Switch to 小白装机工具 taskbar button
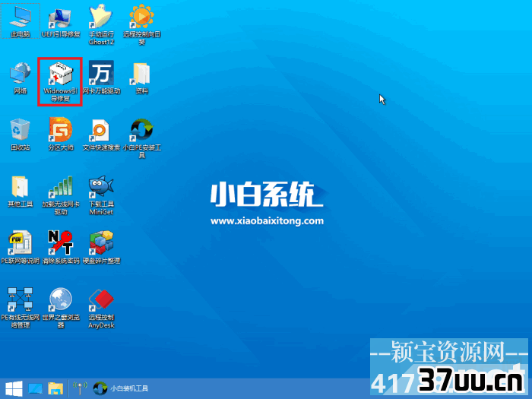The width and height of the screenshot is (532, 399). (x=120, y=388)
